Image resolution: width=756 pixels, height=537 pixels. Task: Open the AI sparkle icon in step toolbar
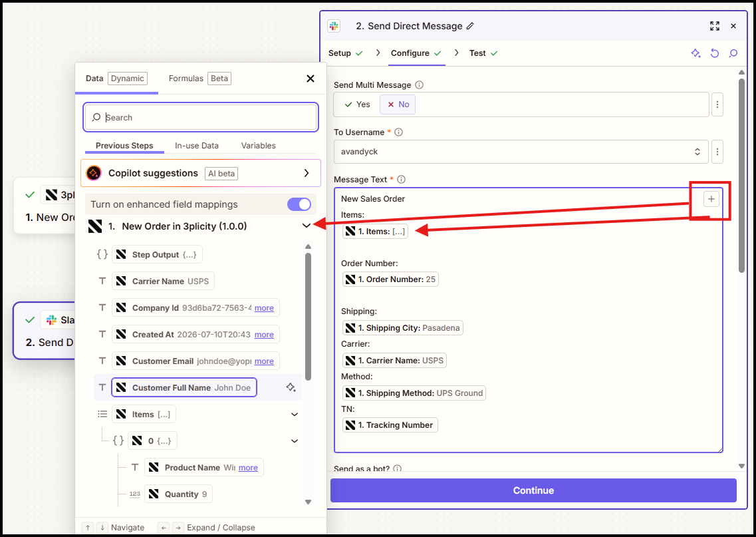point(695,53)
